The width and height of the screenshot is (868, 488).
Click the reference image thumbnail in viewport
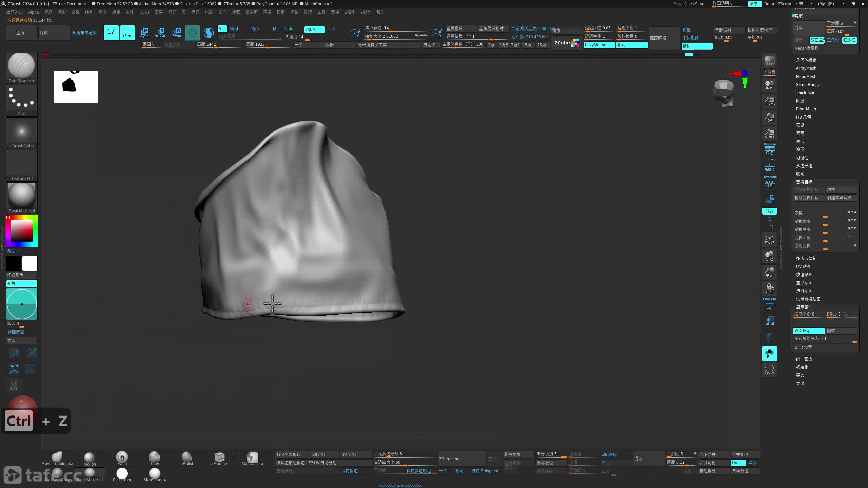click(76, 87)
